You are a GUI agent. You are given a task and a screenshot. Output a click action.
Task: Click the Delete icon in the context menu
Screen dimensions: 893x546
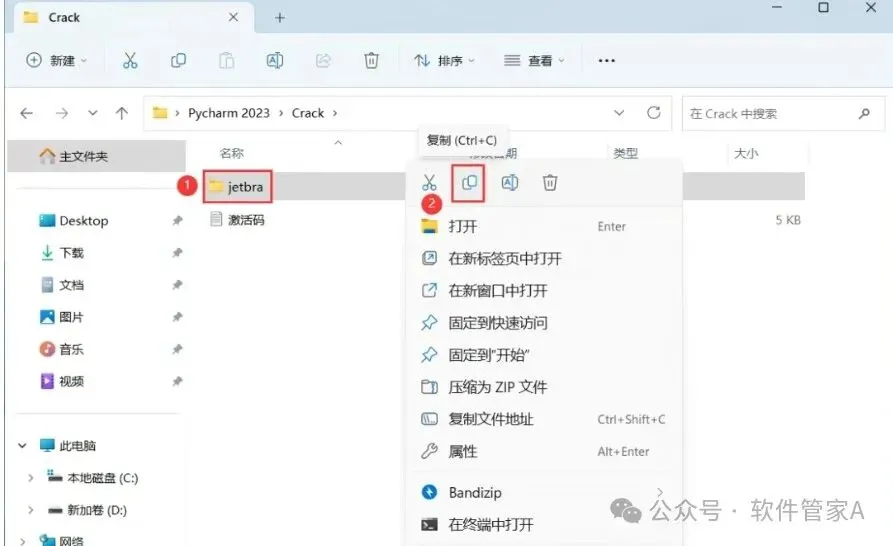pos(550,183)
